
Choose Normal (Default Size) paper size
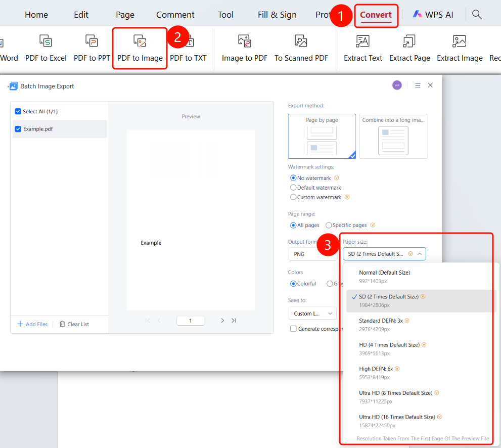pos(421,277)
